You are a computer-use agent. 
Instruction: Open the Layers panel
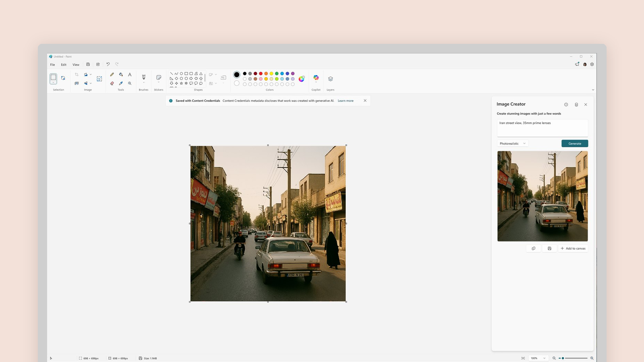tap(330, 79)
